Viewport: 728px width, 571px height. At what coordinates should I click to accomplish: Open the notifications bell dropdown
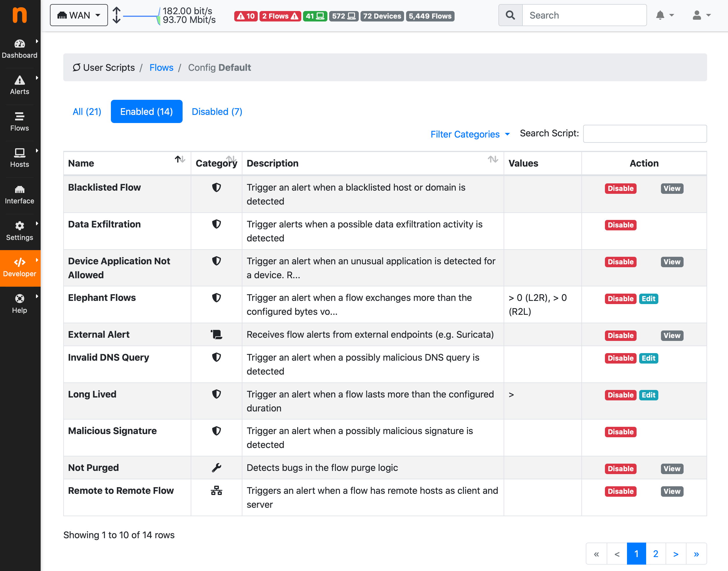(664, 15)
